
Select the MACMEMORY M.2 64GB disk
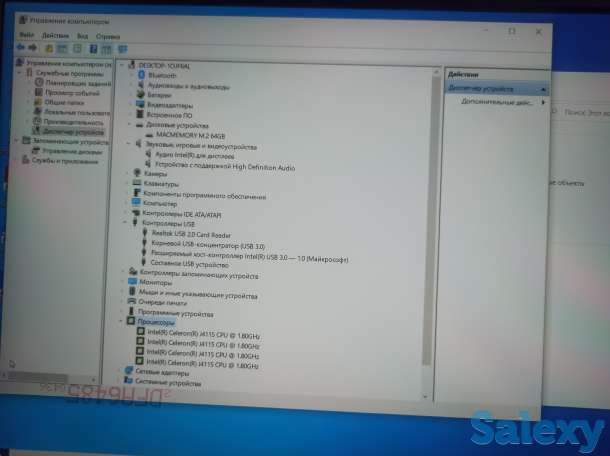click(190, 134)
